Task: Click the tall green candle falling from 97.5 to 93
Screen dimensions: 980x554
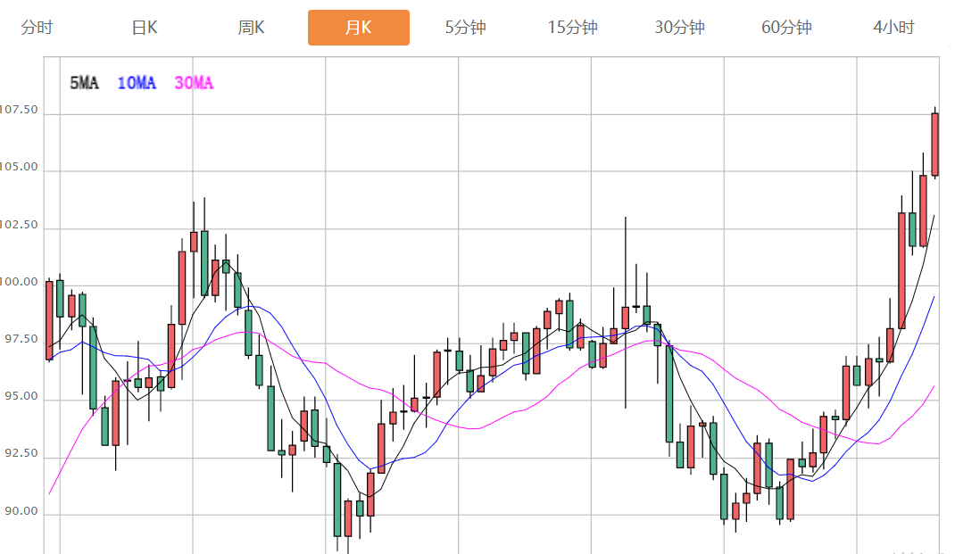Action: pos(669,393)
